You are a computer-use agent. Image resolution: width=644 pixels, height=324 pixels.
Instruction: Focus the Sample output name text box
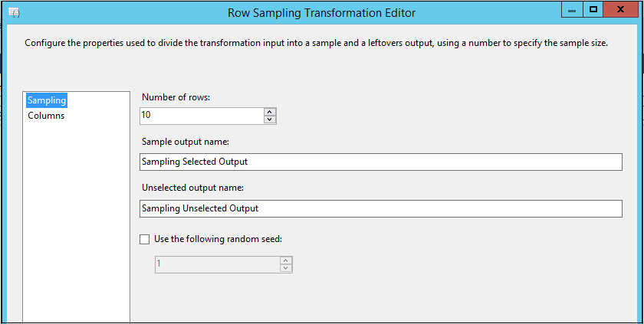point(380,162)
